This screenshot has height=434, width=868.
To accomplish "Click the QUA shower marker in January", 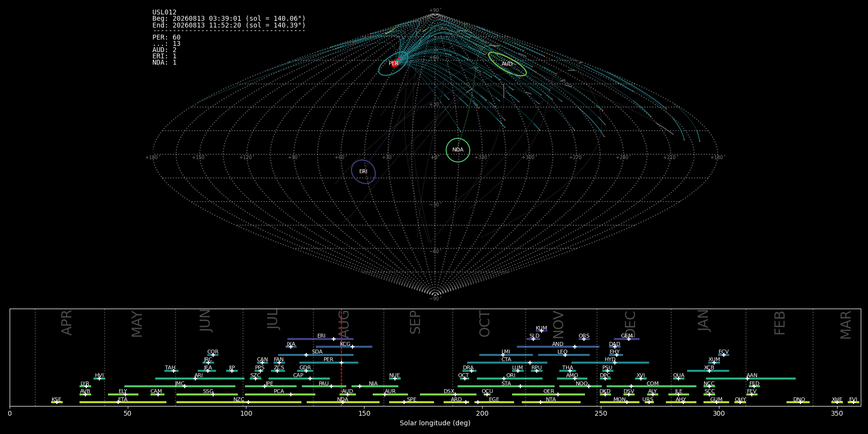I will (678, 379).
